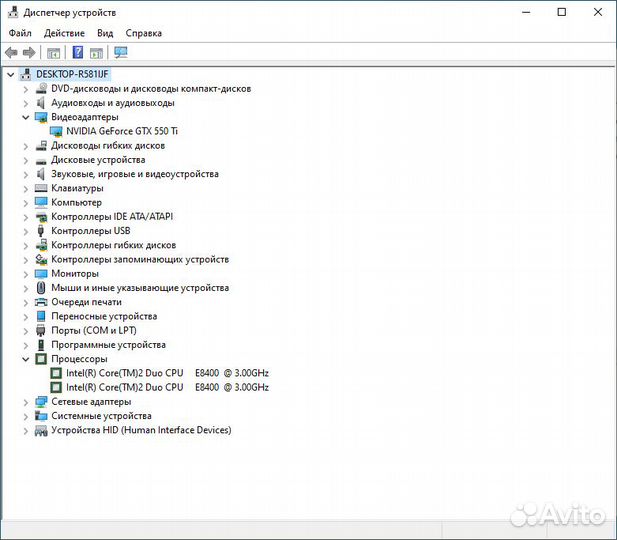The width and height of the screenshot is (617, 540).
Task: Select the Контроллеры гибких дисков row
Action: pos(113,245)
